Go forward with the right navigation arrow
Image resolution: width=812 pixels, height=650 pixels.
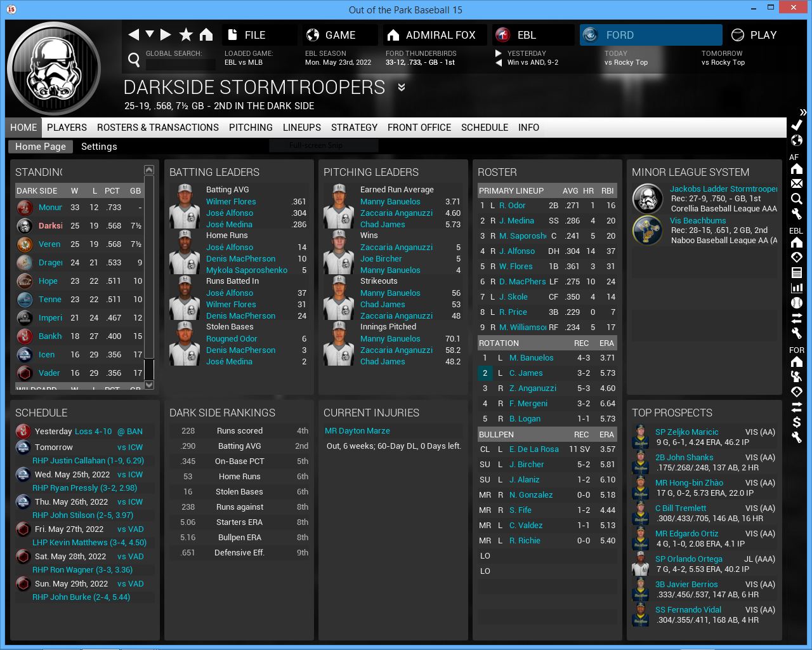(x=166, y=35)
